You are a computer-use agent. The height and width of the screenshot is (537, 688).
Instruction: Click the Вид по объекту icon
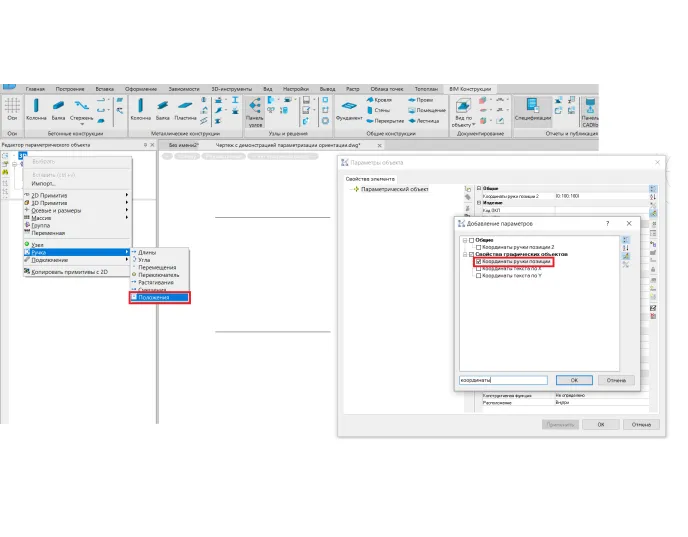click(x=463, y=106)
